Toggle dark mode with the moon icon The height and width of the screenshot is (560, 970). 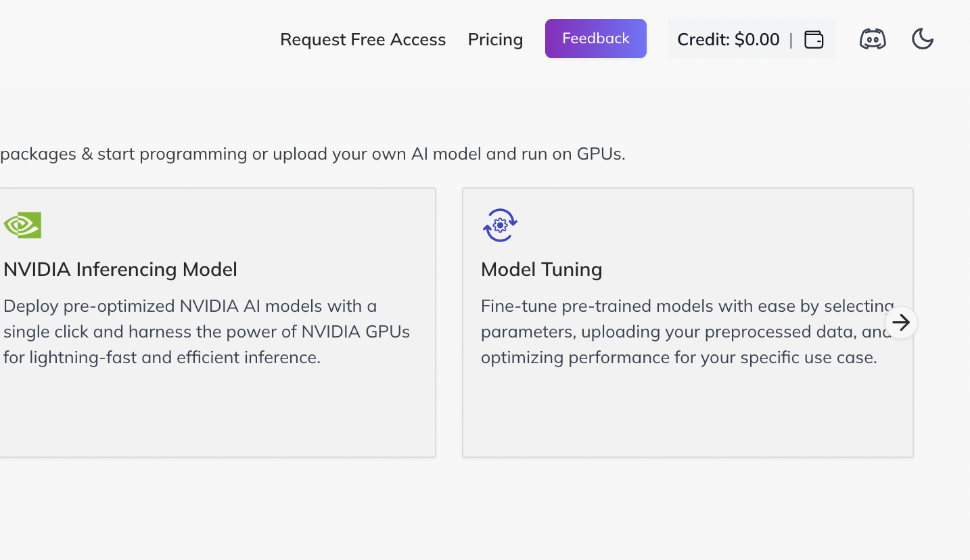pyautogui.click(x=923, y=39)
